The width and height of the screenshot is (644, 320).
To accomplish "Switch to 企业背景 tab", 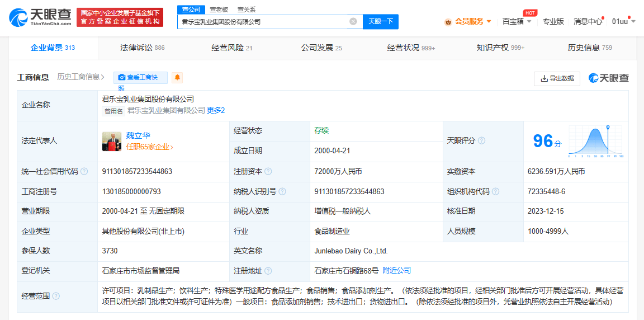I will click(53, 48).
